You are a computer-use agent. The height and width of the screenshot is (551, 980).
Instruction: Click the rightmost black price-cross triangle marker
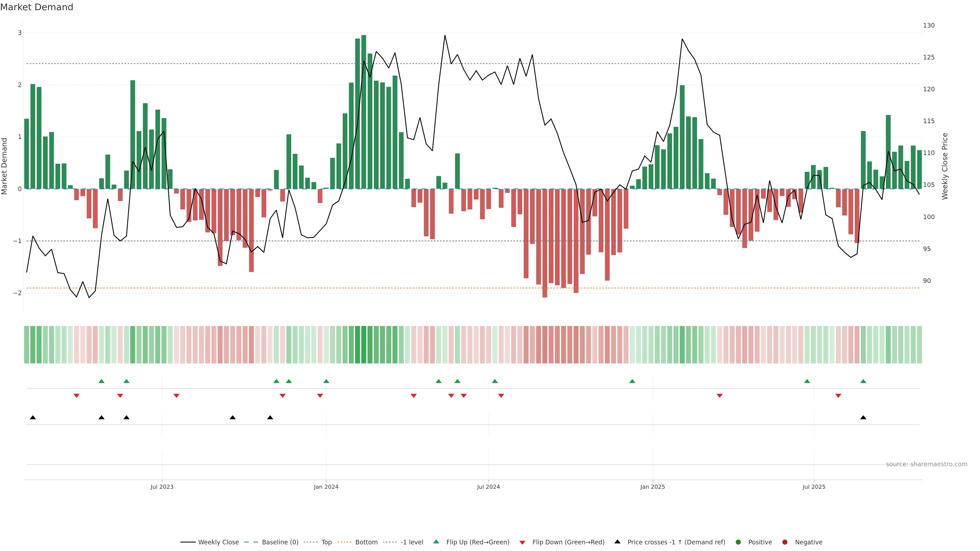point(863,418)
